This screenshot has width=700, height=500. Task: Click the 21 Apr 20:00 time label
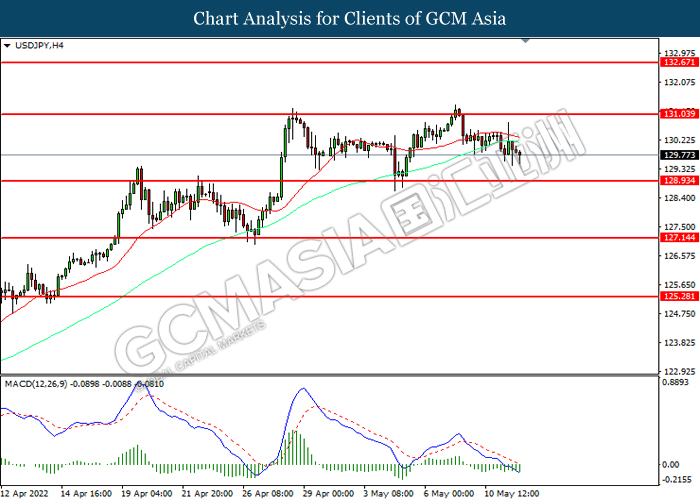pos(208,494)
